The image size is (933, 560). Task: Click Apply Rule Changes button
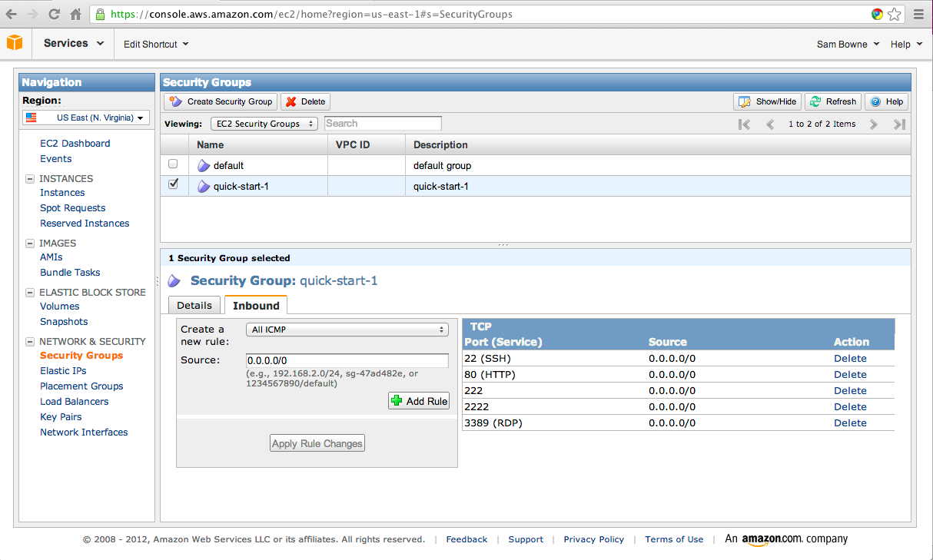pyautogui.click(x=317, y=443)
